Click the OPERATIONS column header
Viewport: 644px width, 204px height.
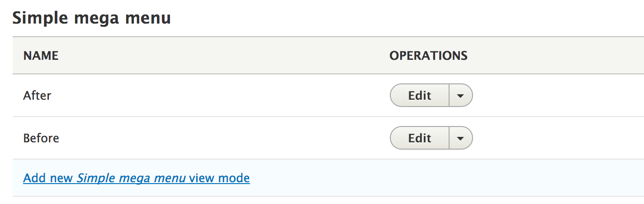pyautogui.click(x=428, y=56)
